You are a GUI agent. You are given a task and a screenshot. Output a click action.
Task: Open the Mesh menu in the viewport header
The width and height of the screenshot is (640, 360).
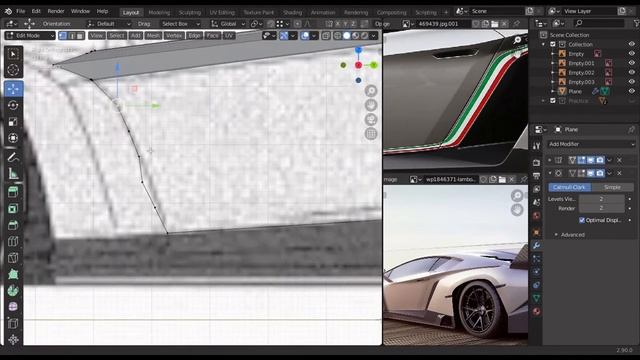(x=153, y=36)
